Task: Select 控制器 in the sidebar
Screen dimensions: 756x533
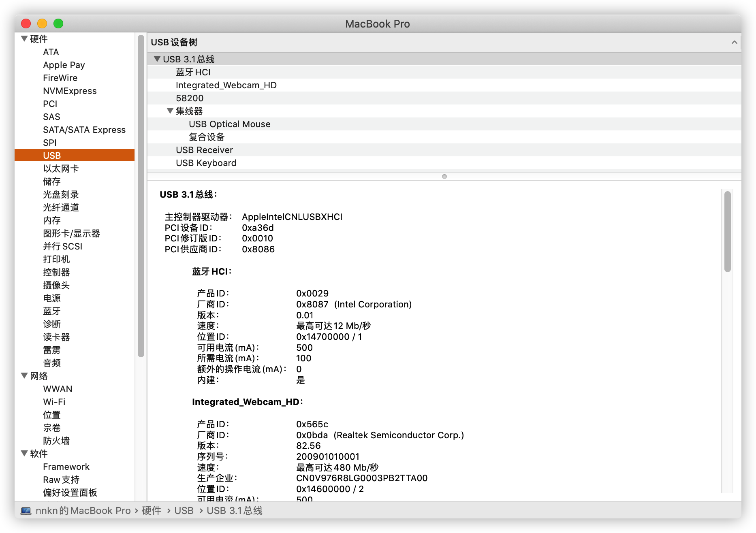Action: click(56, 272)
